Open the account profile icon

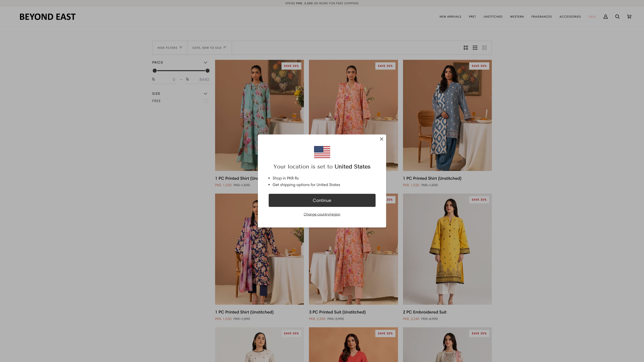pos(606,17)
